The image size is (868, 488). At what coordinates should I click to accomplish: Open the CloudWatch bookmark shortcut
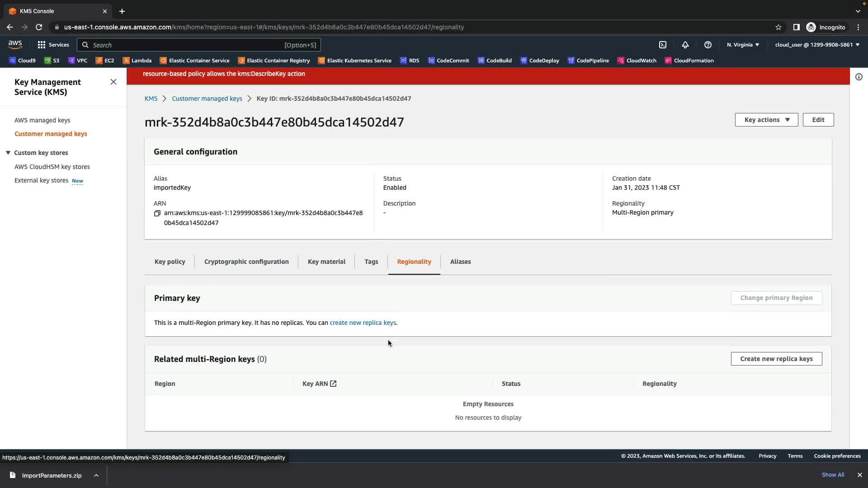pyautogui.click(x=637, y=61)
